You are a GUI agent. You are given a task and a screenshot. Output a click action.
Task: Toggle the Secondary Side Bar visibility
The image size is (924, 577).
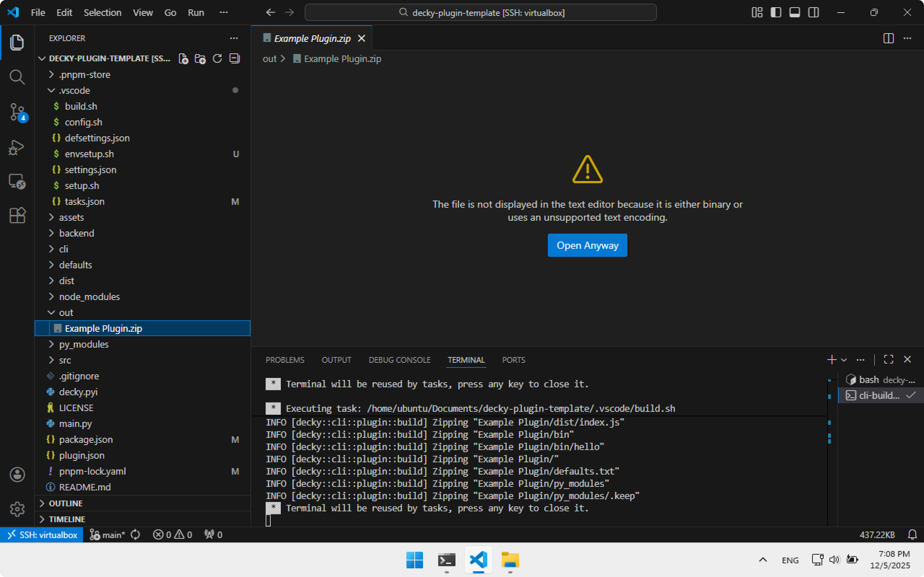(813, 13)
